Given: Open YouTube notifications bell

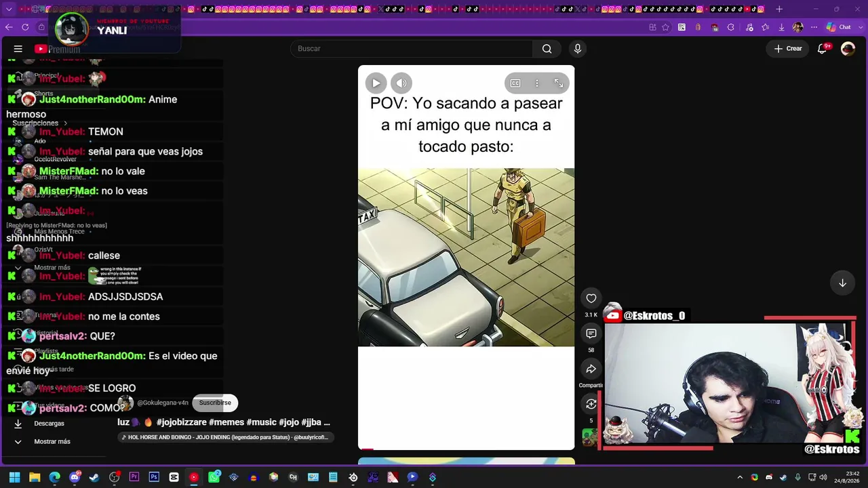Looking at the screenshot, I should coord(823,49).
